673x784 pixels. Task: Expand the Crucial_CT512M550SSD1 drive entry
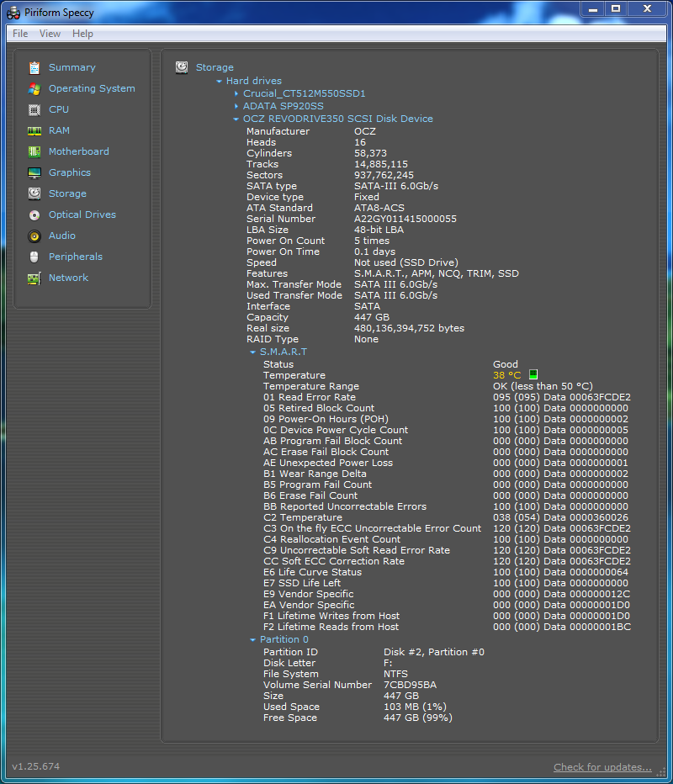pos(236,93)
